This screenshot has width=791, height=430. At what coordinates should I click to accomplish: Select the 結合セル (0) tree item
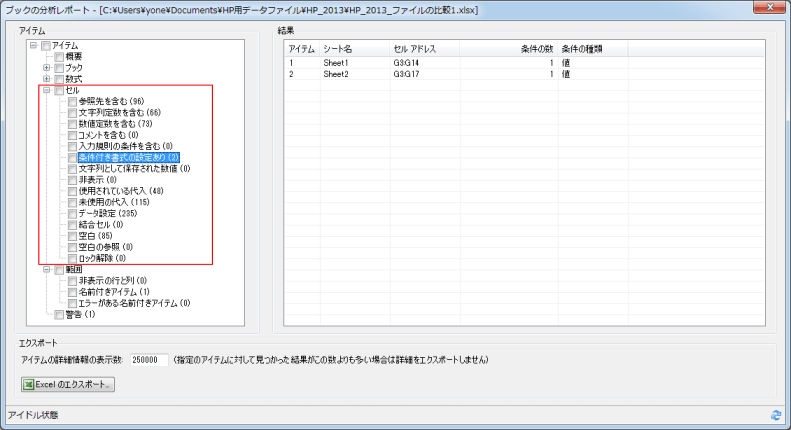(x=101, y=225)
